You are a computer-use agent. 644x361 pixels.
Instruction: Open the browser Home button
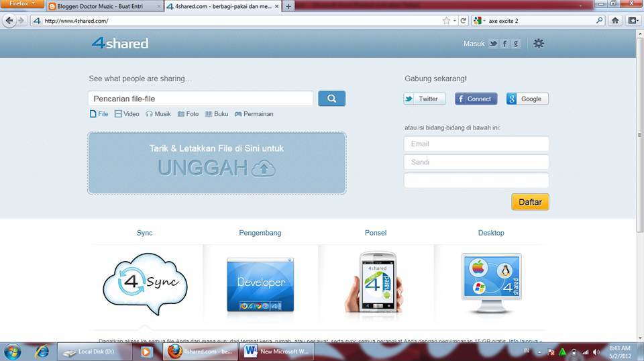click(615, 21)
